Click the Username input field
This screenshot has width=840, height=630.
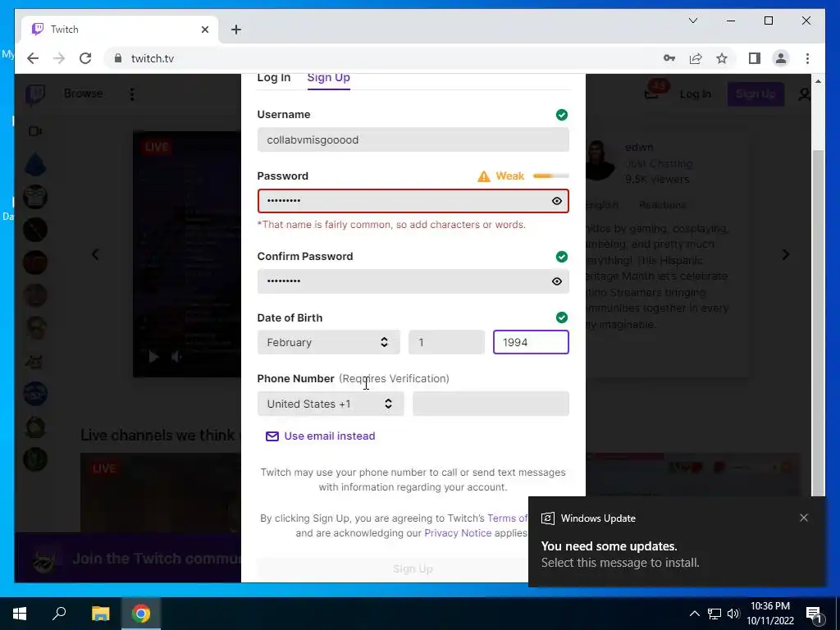pos(413,139)
